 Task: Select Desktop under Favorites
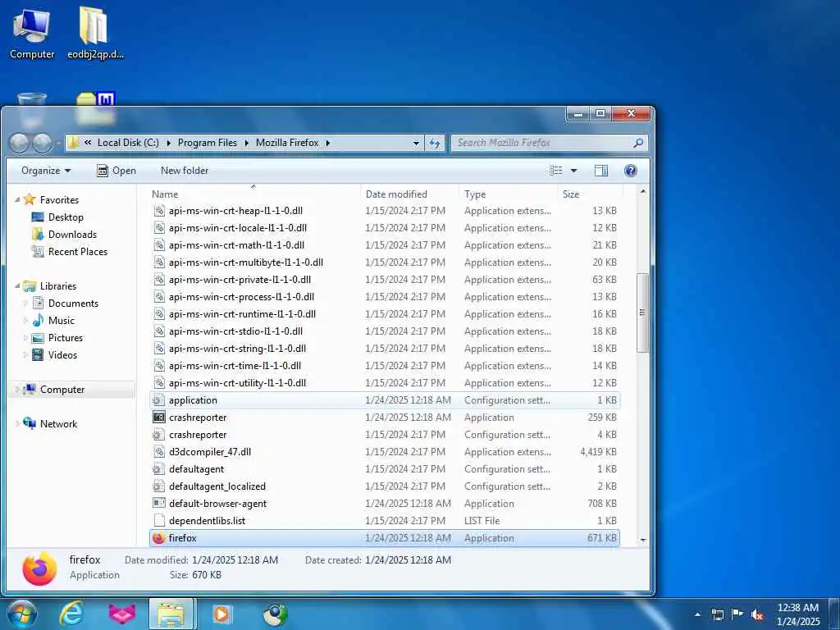coord(66,217)
